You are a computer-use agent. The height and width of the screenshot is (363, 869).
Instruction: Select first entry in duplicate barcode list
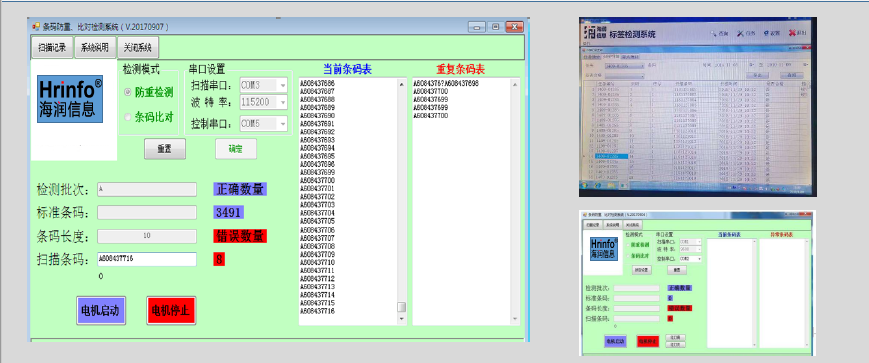tap(446, 83)
